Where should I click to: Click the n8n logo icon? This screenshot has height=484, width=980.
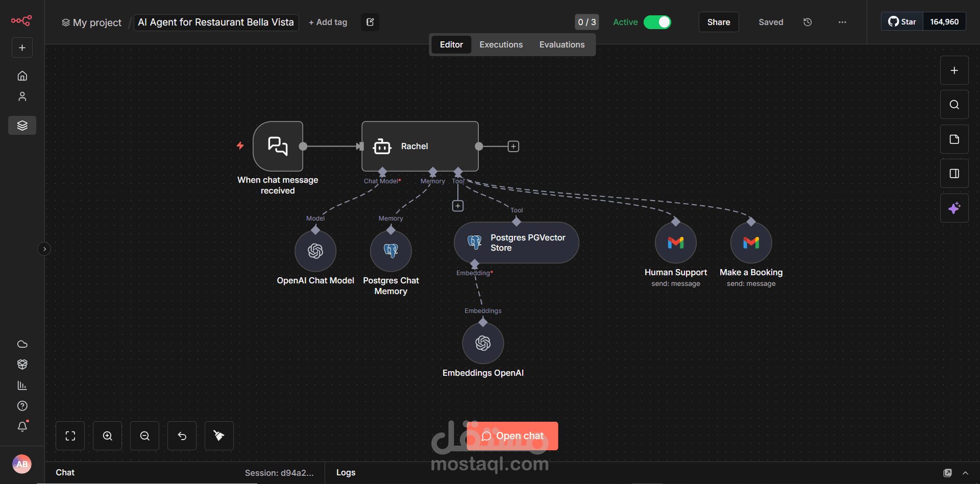tap(21, 20)
